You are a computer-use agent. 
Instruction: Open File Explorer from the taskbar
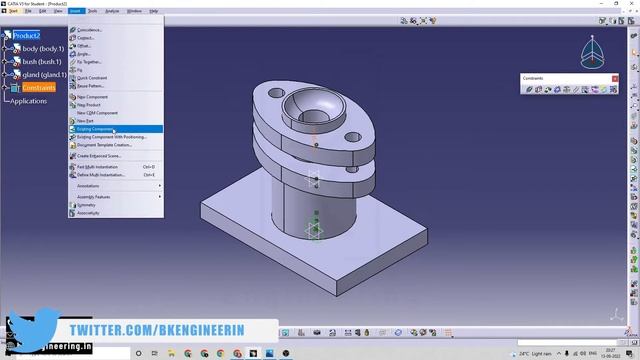tap(171, 353)
